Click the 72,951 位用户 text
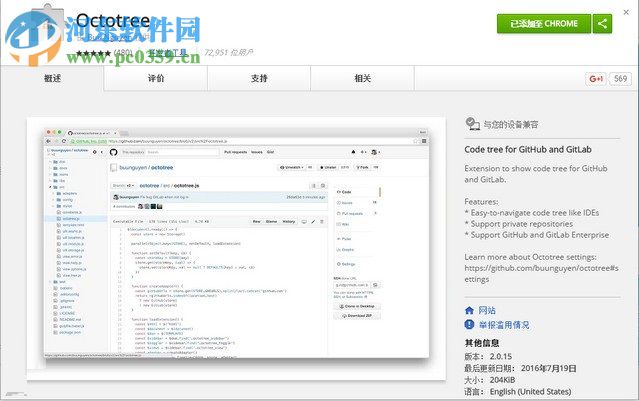 click(x=229, y=53)
